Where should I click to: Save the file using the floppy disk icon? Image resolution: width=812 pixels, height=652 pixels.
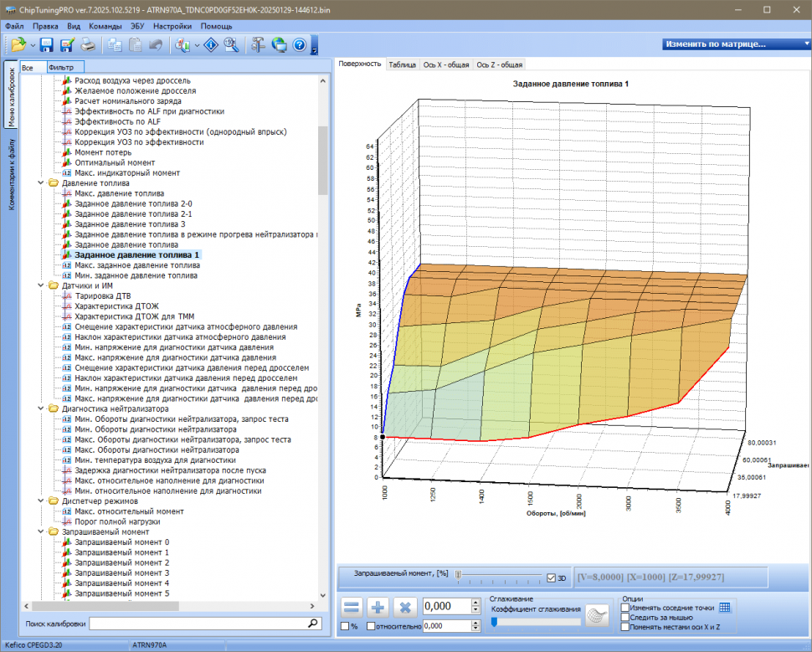[47, 45]
